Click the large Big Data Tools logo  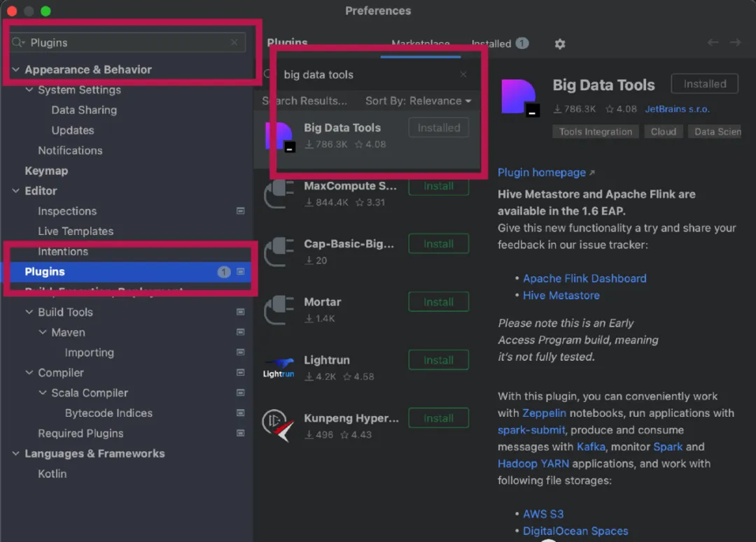(519, 98)
